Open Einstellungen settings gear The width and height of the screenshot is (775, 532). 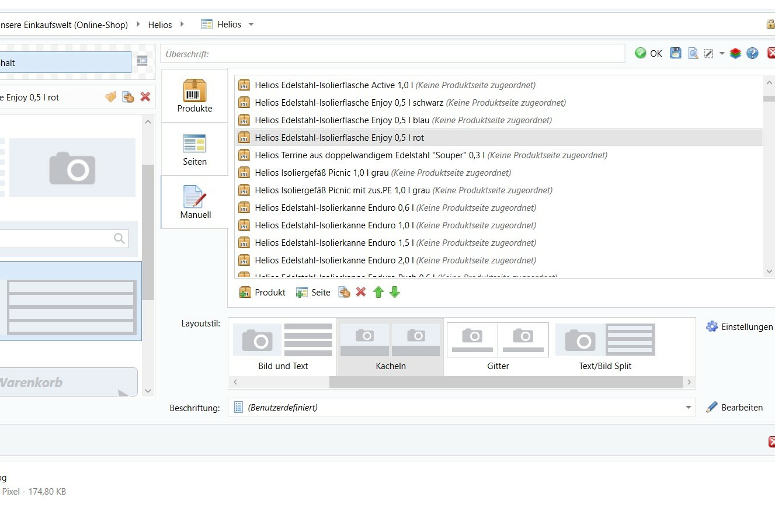tap(739, 326)
